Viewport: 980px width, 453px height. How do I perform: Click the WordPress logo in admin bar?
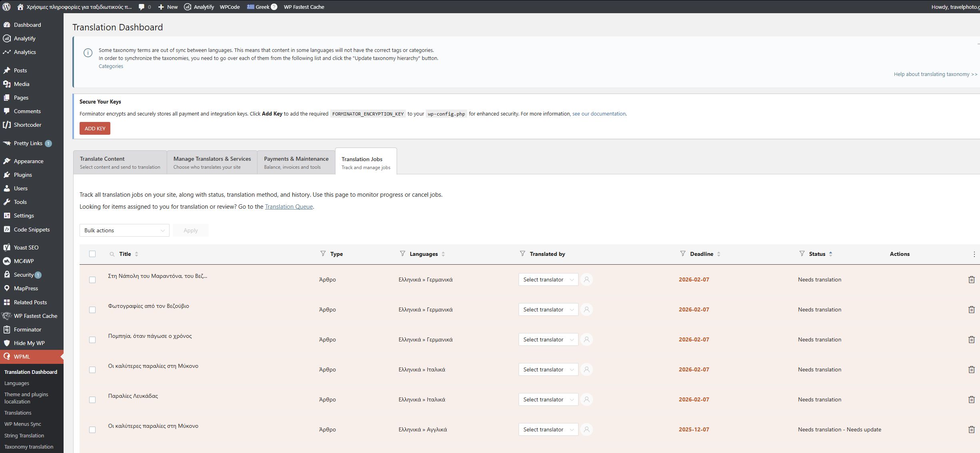click(7, 7)
